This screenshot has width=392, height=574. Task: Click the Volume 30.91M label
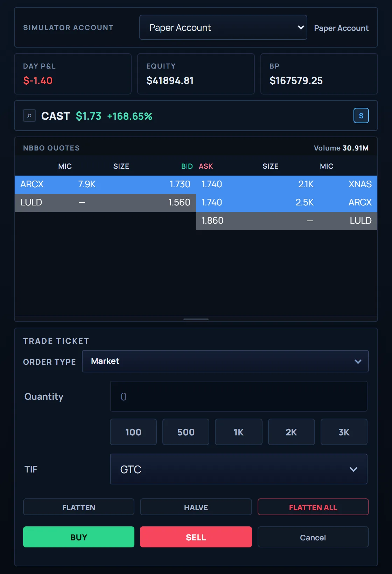[341, 148]
